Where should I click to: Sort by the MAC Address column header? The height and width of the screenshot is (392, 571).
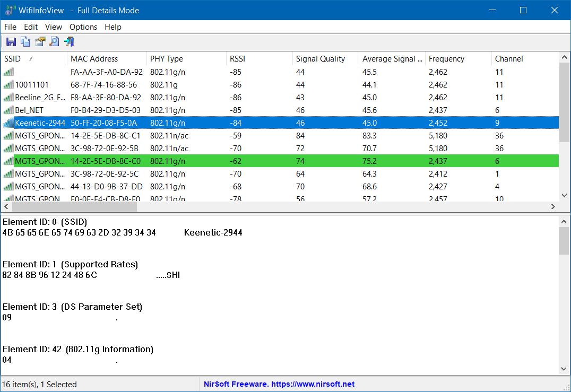click(107, 58)
